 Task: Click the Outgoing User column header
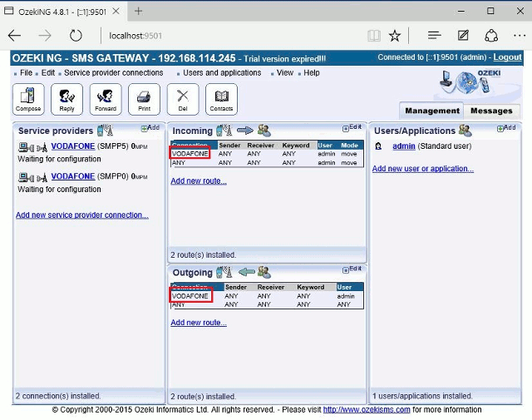(344, 287)
